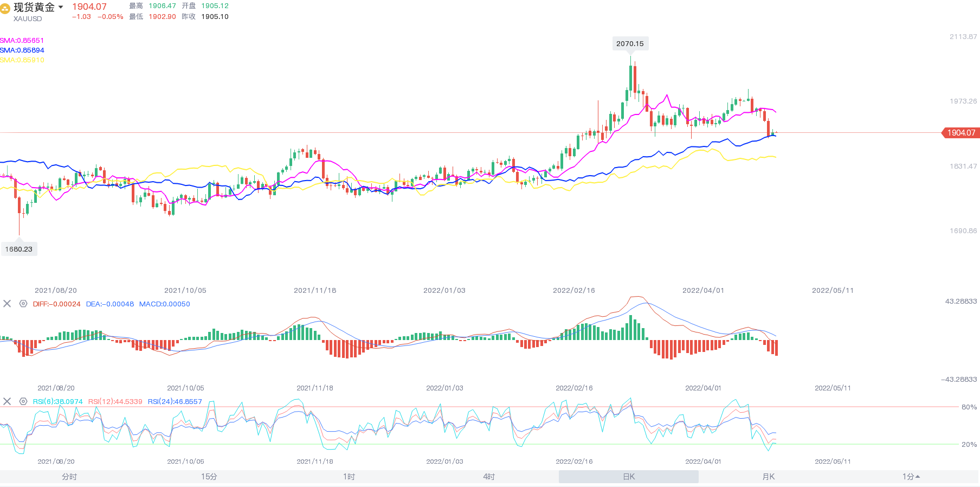The image size is (980, 487).
Task: Close the MACD indicator panel
Action: click(7, 304)
